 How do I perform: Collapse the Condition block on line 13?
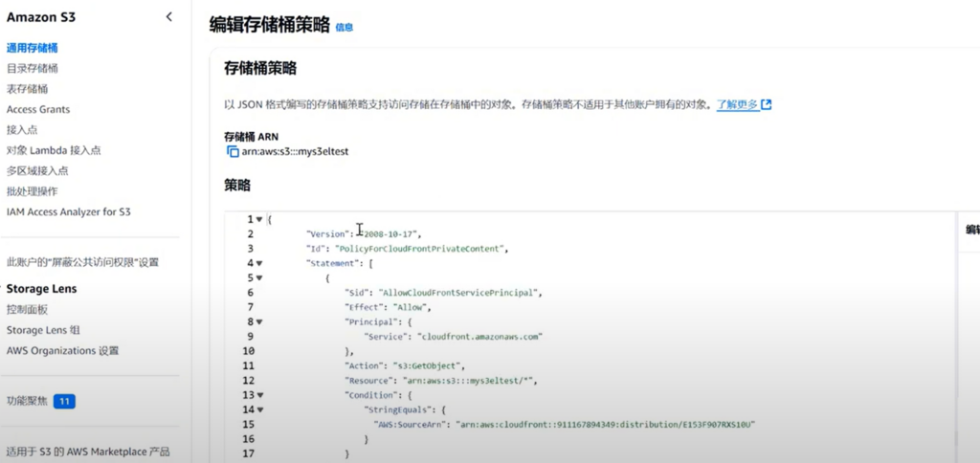[258, 395]
